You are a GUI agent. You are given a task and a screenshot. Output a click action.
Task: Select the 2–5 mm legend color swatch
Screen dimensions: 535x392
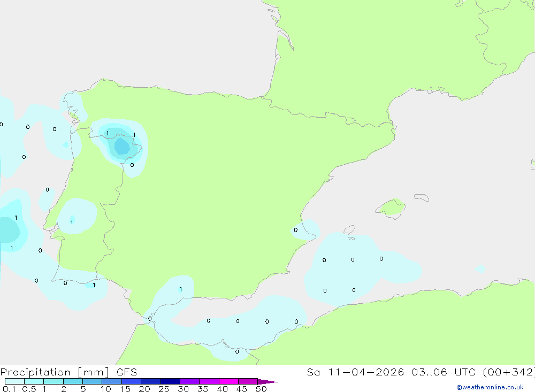click(73, 381)
